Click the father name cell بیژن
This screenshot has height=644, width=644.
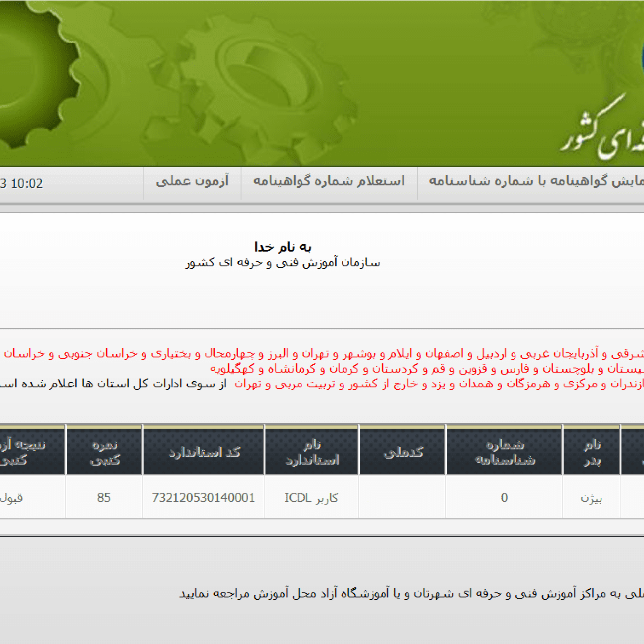pos(591,498)
